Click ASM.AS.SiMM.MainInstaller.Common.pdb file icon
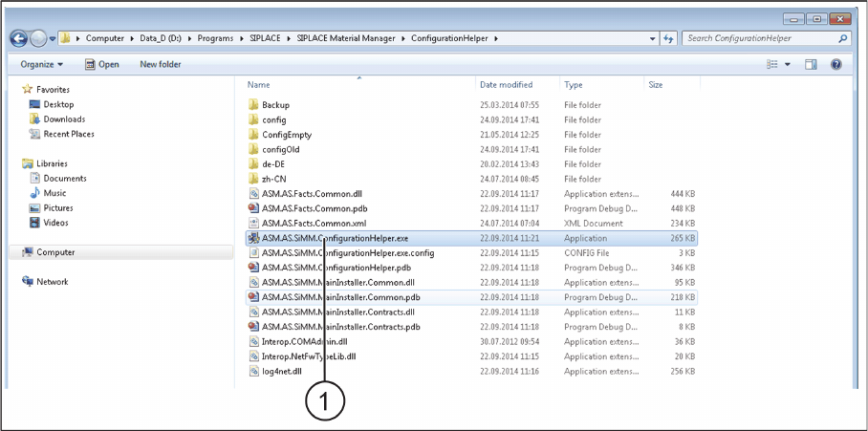This screenshot has width=868, height=431. click(253, 297)
